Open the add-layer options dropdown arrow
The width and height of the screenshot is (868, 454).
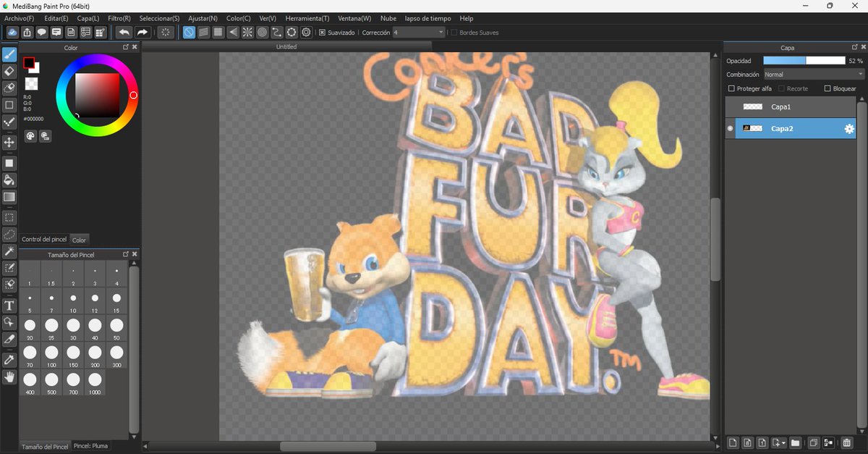[x=782, y=442]
